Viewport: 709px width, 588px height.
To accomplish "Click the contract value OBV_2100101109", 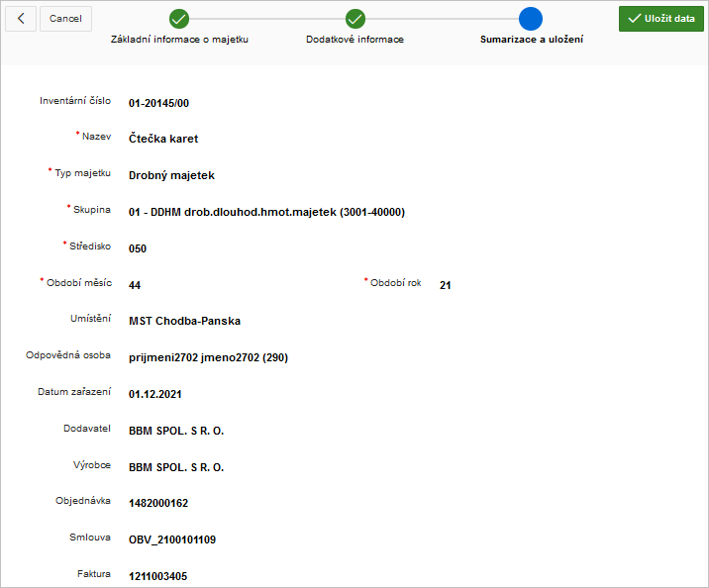I will click(x=172, y=539).
